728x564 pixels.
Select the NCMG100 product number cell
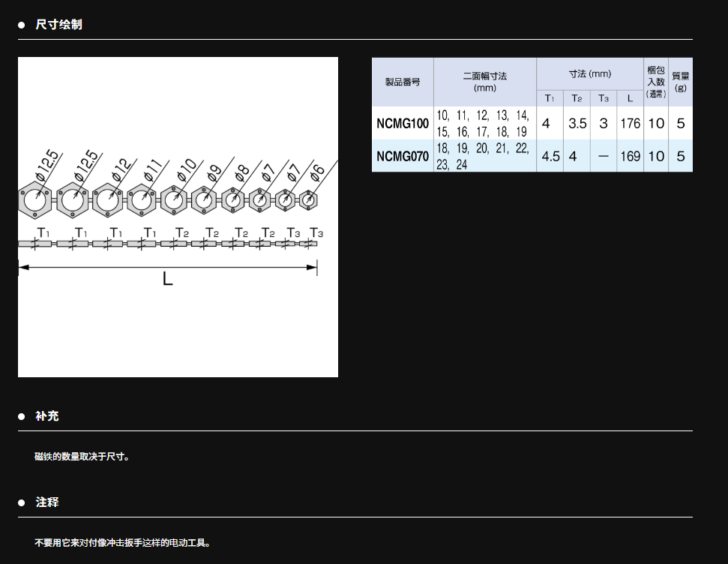coord(403,123)
